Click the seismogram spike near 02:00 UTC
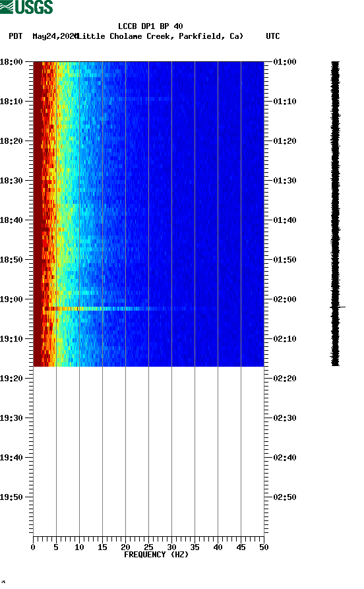 tap(338, 307)
